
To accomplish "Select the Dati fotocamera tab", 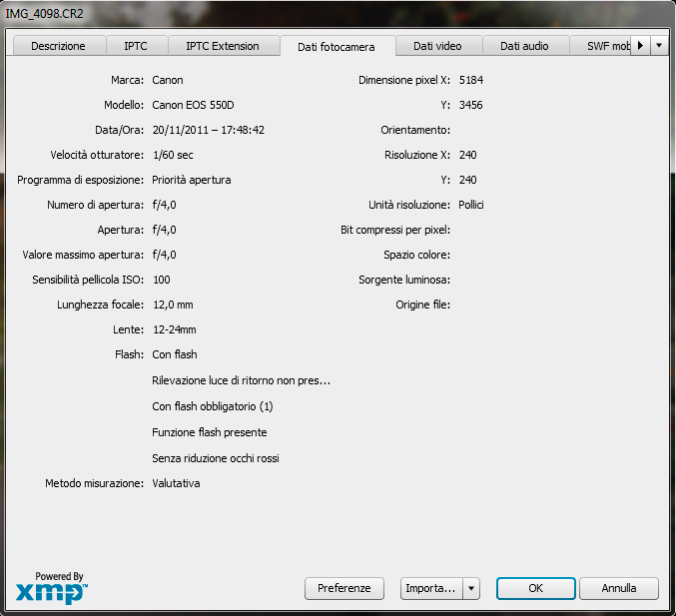I will click(337, 47).
